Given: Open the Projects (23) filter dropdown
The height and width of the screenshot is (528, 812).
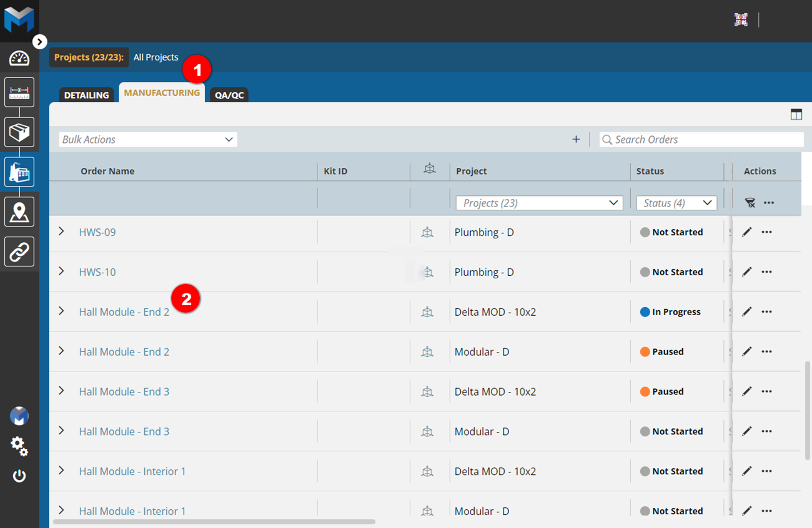Looking at the screenshot, I should tap(538, 202).
